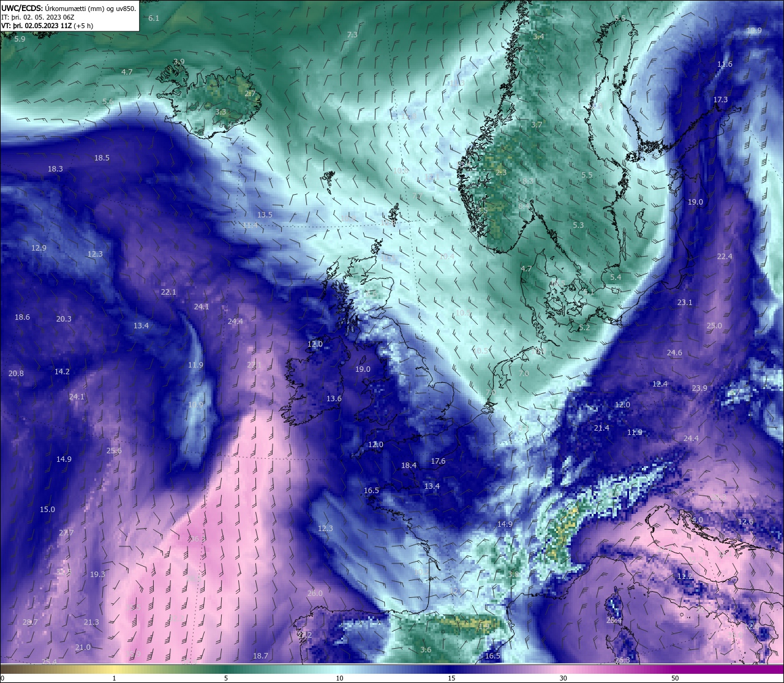Viewport: 784px width, 683px height.
Task: Click the 21.3 value near bottom left
Action: (91, 622)
